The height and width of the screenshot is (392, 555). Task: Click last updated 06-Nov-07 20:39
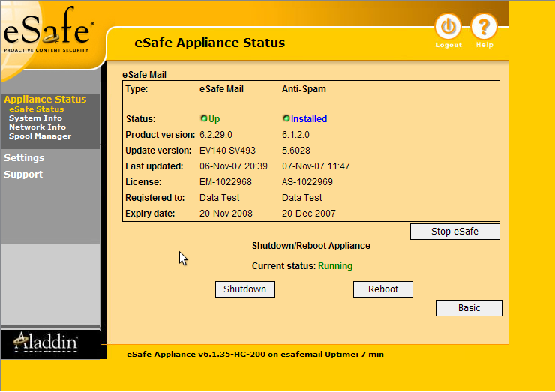pos(233,166)
